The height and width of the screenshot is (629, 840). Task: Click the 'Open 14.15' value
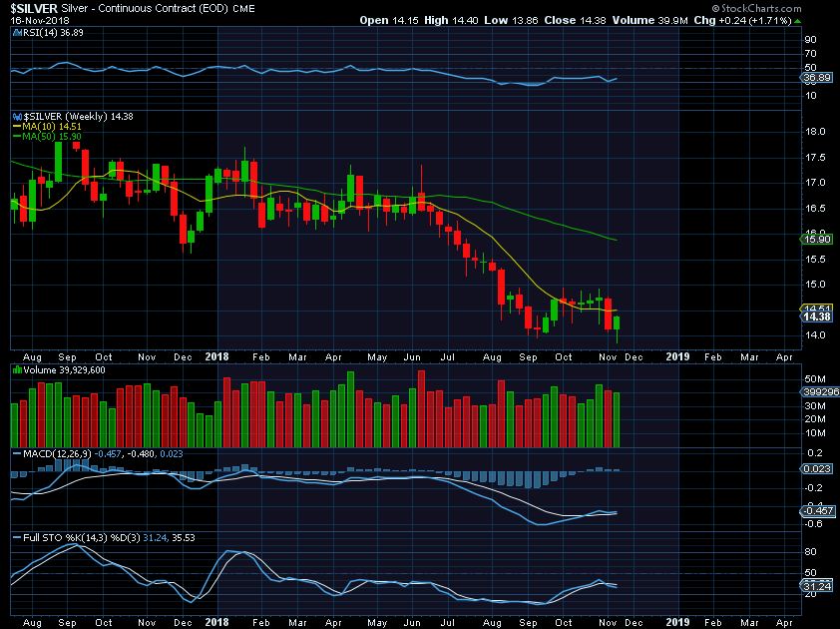389,20
